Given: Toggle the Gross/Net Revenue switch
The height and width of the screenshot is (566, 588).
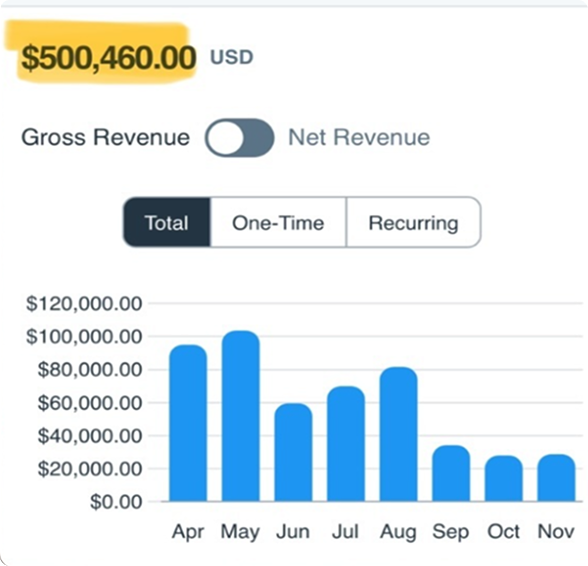Looking at the screenshot, I should (x=239, y=138).
